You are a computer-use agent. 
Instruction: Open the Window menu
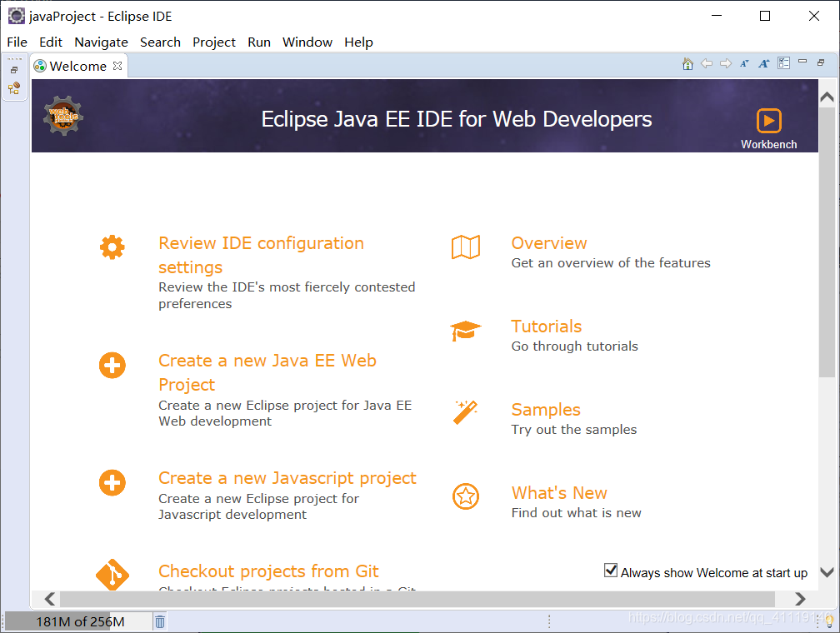click(307, 42)
